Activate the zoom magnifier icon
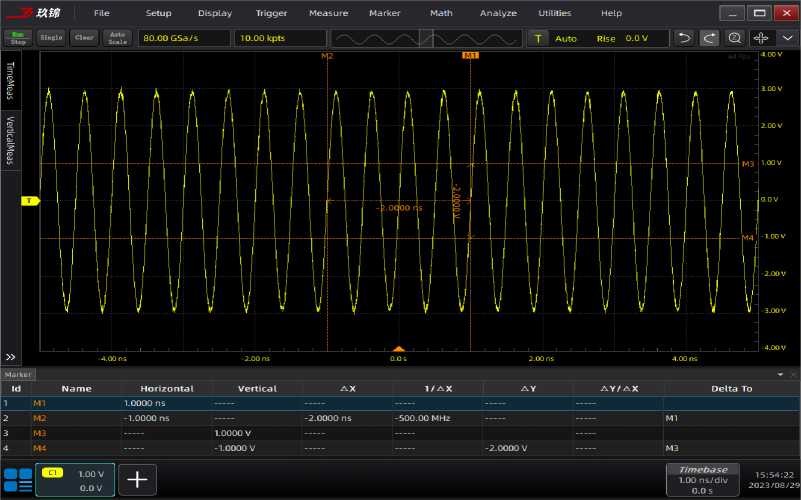 [x=735, y=38]
